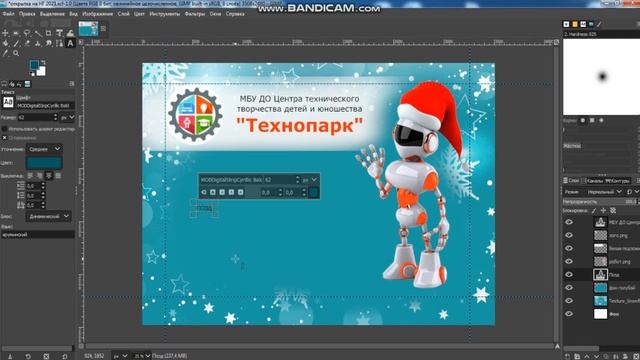Select filled text justification button
This screenshot has width=640, height=360.
58,176
